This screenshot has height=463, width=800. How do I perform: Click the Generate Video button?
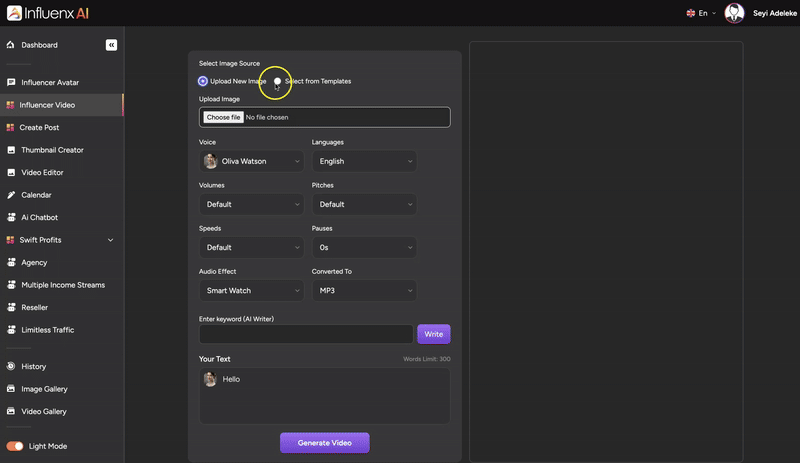(x=324, y=443)
